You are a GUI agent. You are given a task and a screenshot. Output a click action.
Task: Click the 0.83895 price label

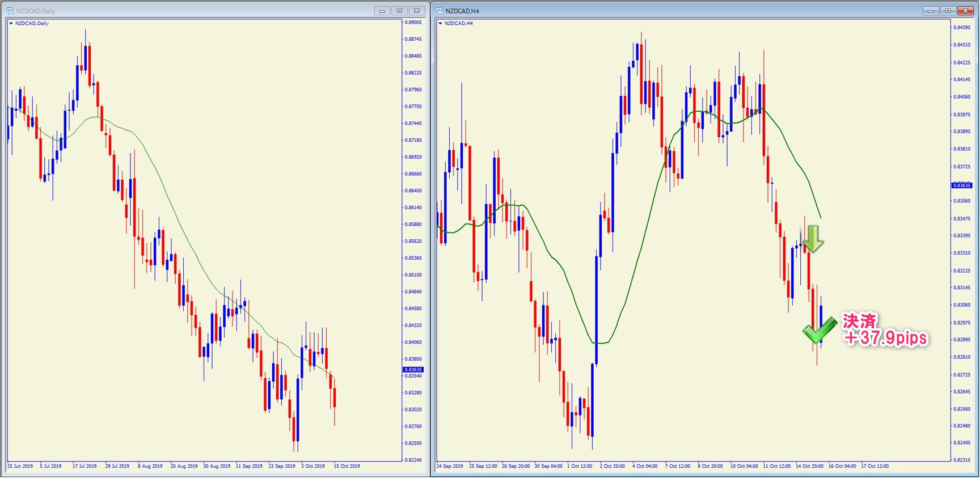[x=962, y=132]
